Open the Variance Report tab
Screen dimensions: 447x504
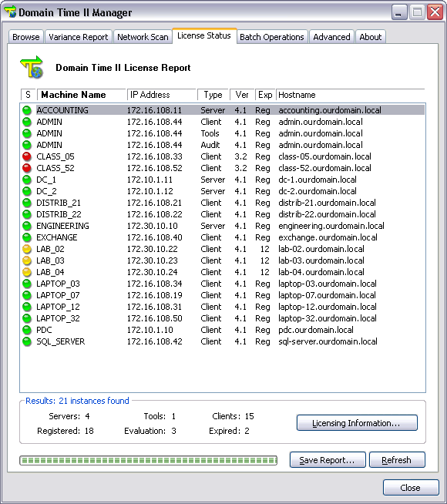pos(79,37)
